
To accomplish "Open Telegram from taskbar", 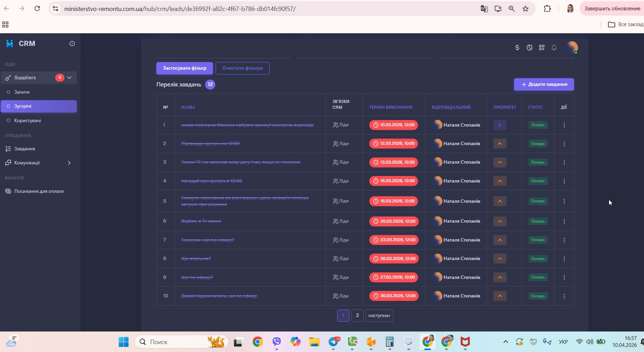I will coord(334,342).
